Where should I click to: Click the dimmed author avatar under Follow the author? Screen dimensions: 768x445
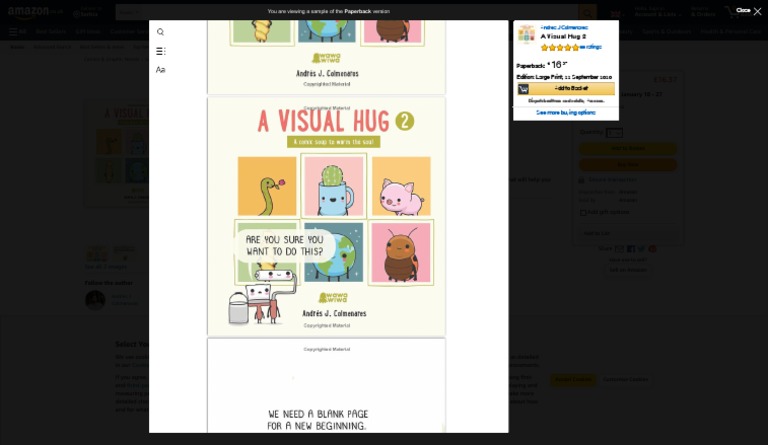[95, 300]
